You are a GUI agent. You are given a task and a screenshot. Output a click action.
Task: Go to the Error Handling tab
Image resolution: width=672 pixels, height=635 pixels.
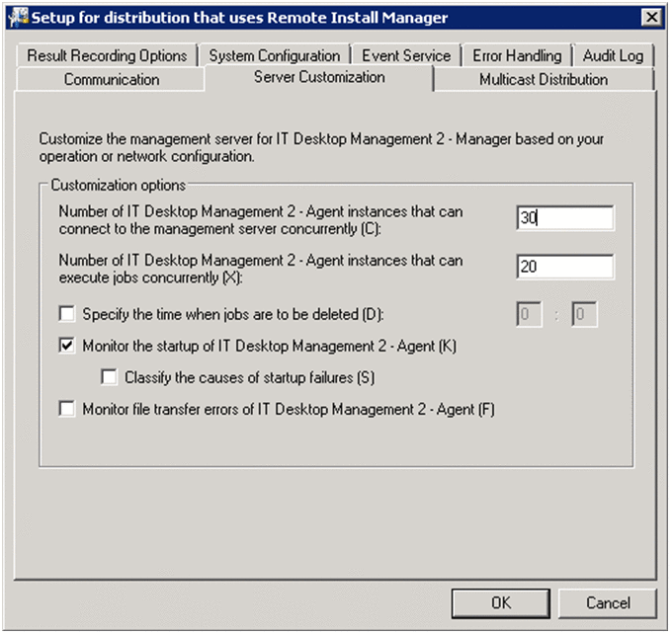[x=516, y=56]
